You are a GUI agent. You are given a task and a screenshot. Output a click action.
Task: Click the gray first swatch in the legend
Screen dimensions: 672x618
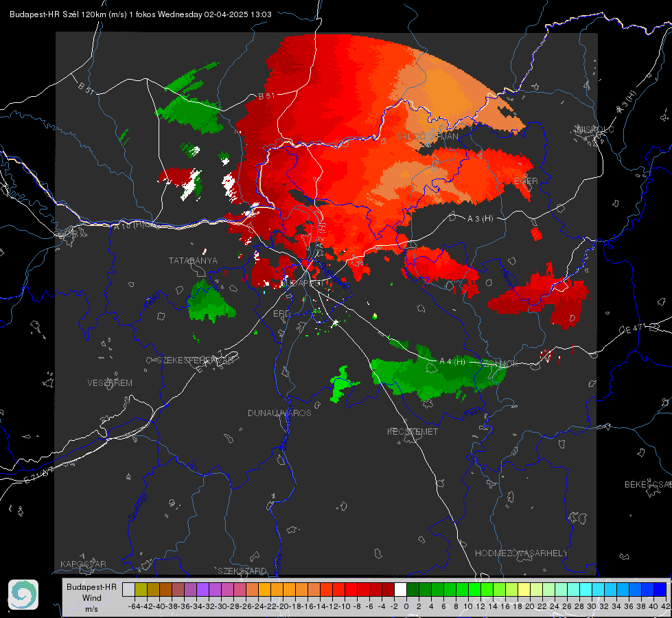pyautogui.click(x=128, y=589)
